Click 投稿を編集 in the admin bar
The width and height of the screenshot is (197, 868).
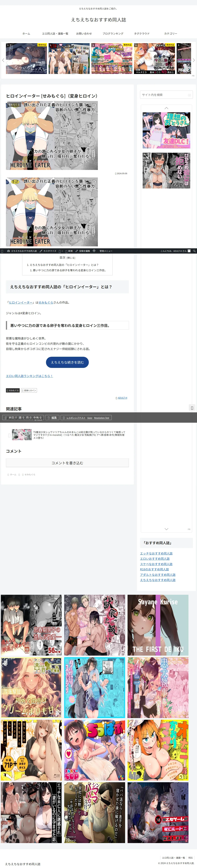[83, 251]
